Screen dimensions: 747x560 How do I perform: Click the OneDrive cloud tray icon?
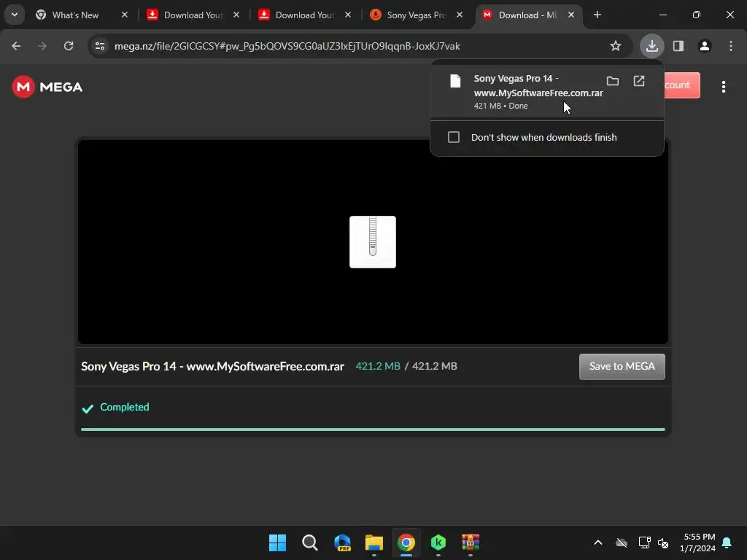622,542
